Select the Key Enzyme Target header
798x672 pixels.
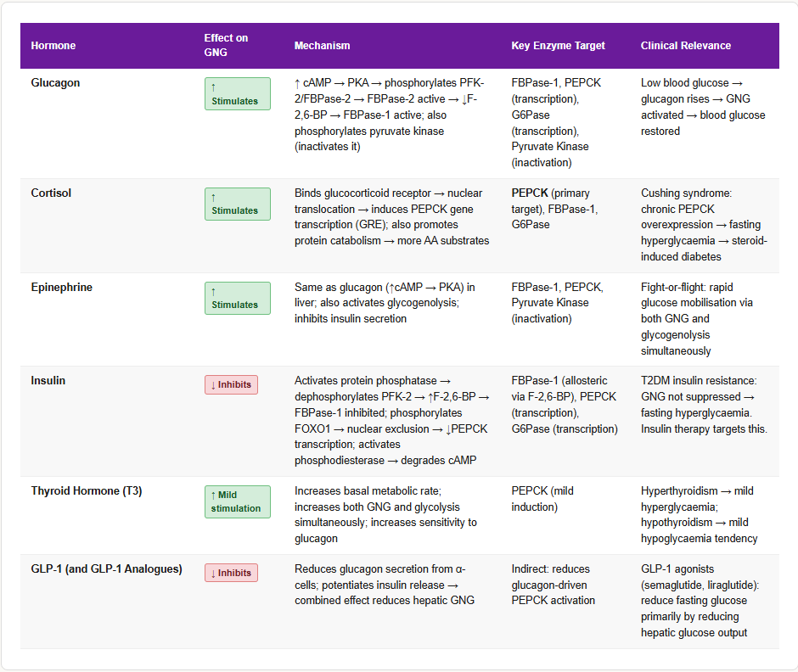point(558,46)
